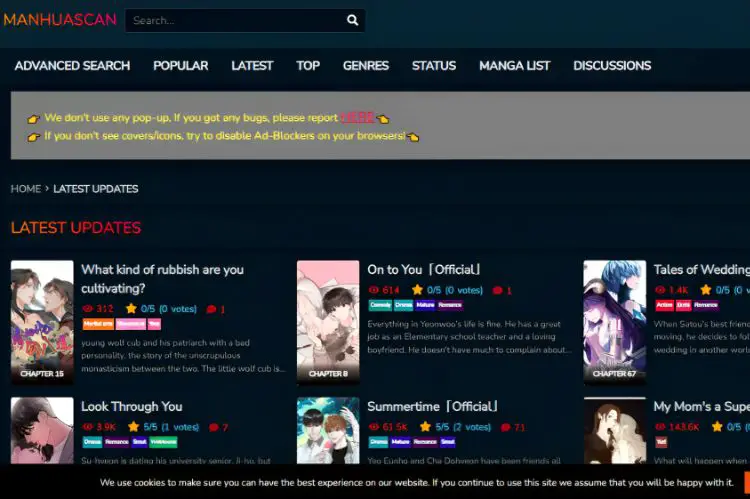Open the GENRES menu
750x499 pixels.
pyautogui.click(x=366, y=66)
